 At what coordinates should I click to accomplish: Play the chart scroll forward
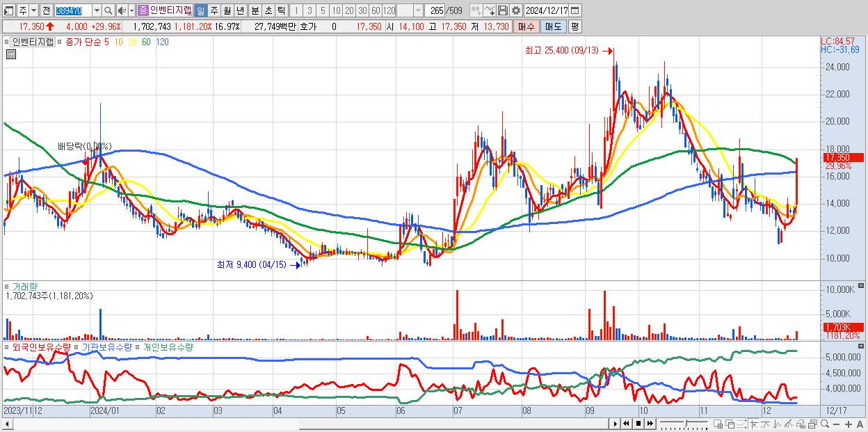[615, 424]
